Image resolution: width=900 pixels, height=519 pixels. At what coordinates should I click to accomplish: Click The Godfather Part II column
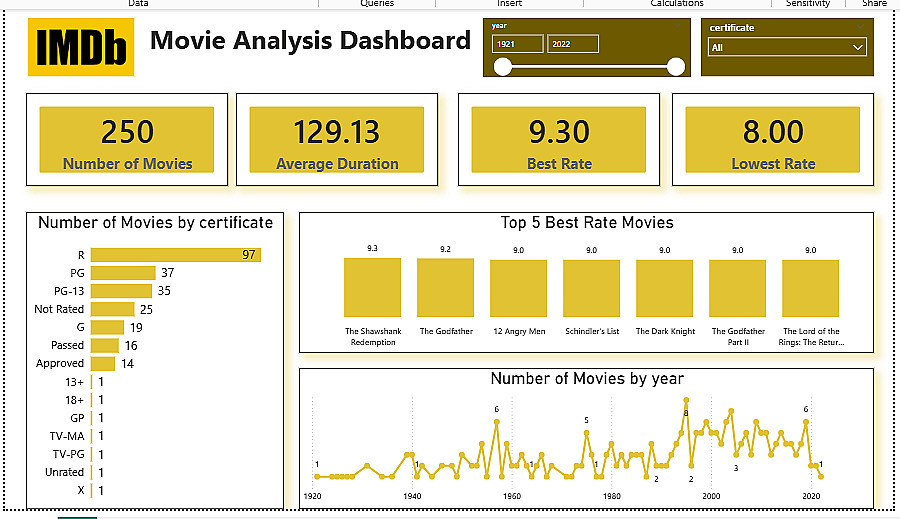[738, 288]
